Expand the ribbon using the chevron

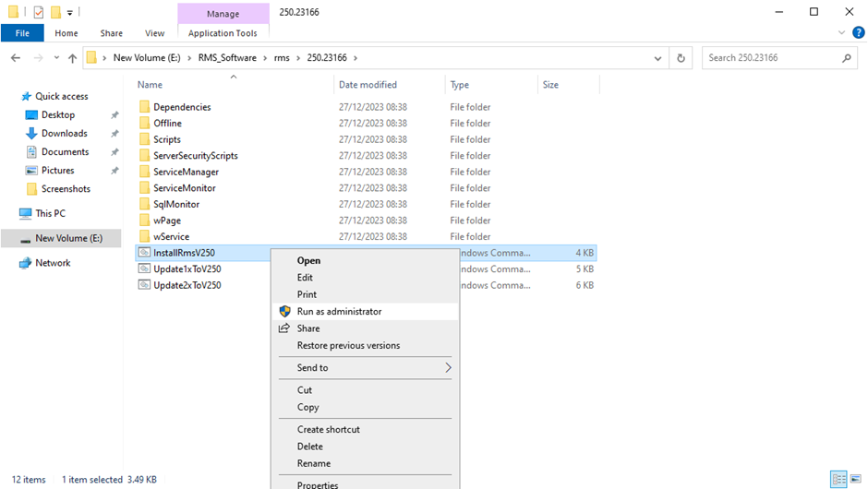pos(841,32)
